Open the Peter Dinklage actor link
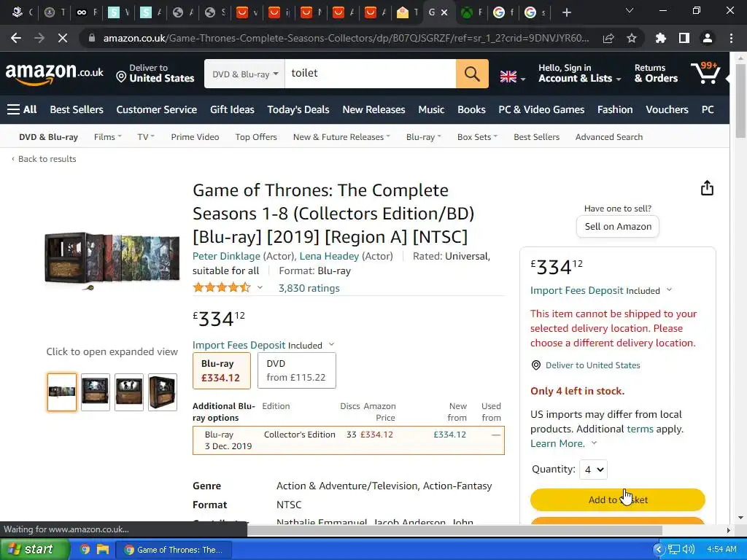 coord(226,256)
